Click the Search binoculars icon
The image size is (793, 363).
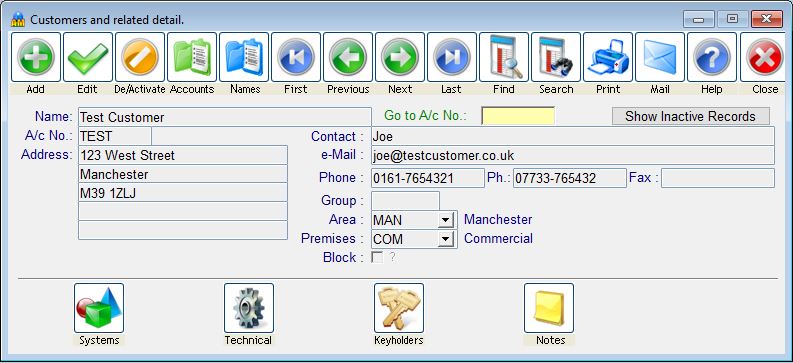(x=556, y=57)
